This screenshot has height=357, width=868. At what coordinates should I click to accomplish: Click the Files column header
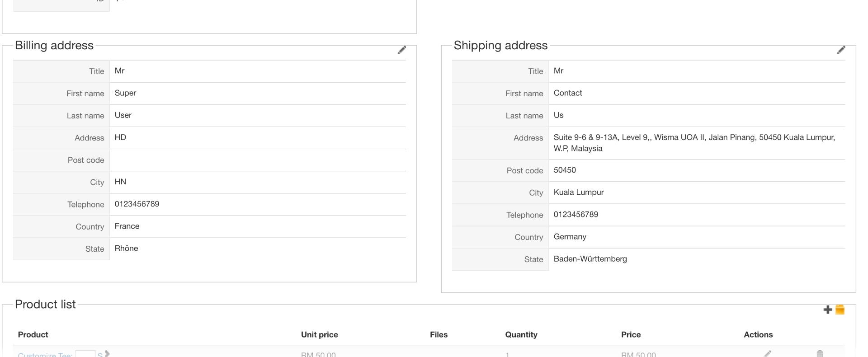coord(439,334)
